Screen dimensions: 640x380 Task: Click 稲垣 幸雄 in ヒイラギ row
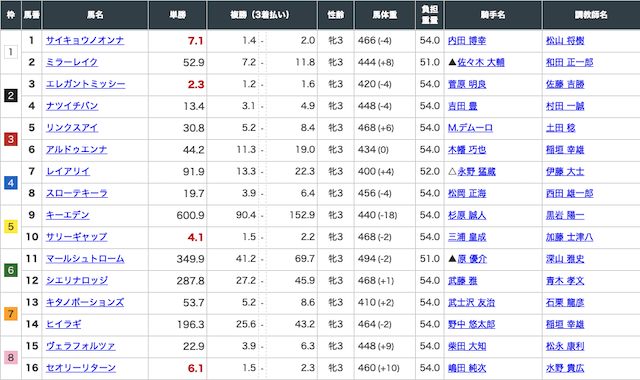[565, 324]
